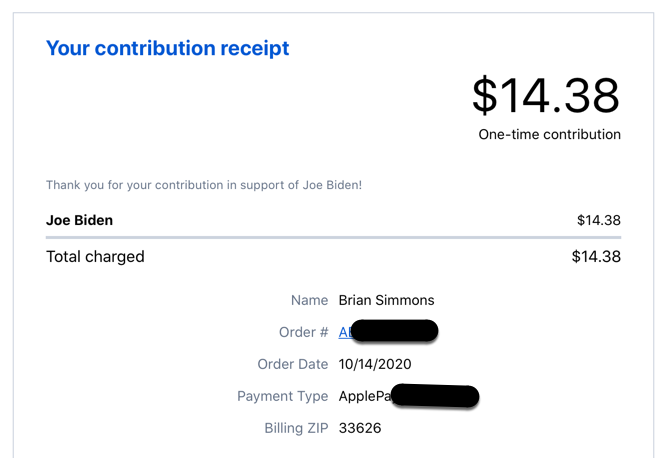
Task: Click the 'Name' field label
Action: 309,300
